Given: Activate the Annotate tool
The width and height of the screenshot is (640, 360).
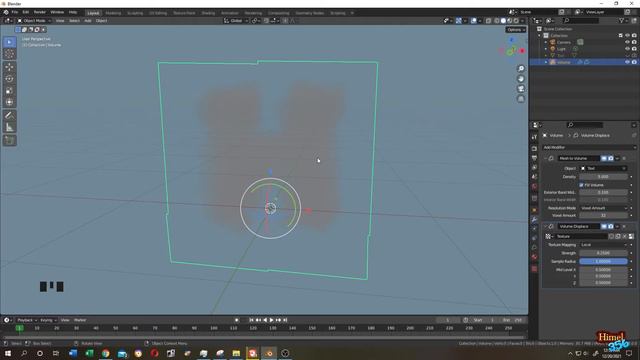Looking at the screenshot, I should pos(9,116).
